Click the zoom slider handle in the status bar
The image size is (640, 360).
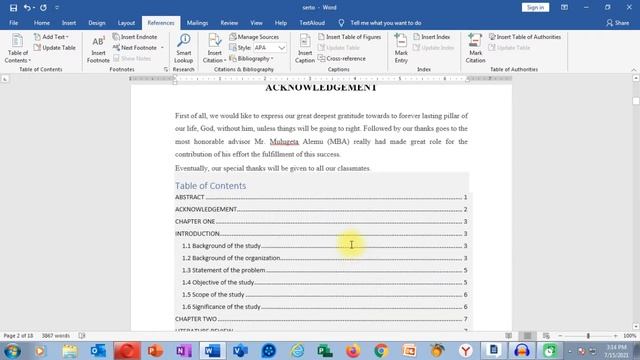(x=588, y=336)
